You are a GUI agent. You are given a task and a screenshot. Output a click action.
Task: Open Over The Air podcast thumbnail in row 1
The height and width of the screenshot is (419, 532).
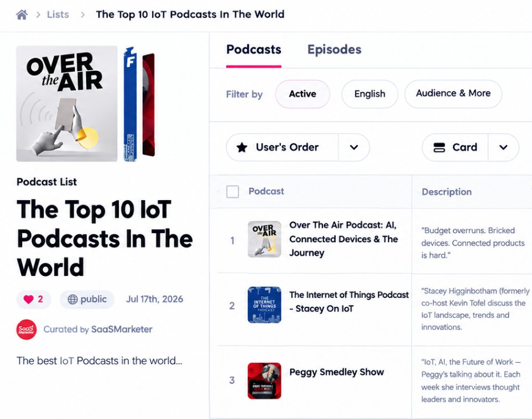tap(264, 239)
